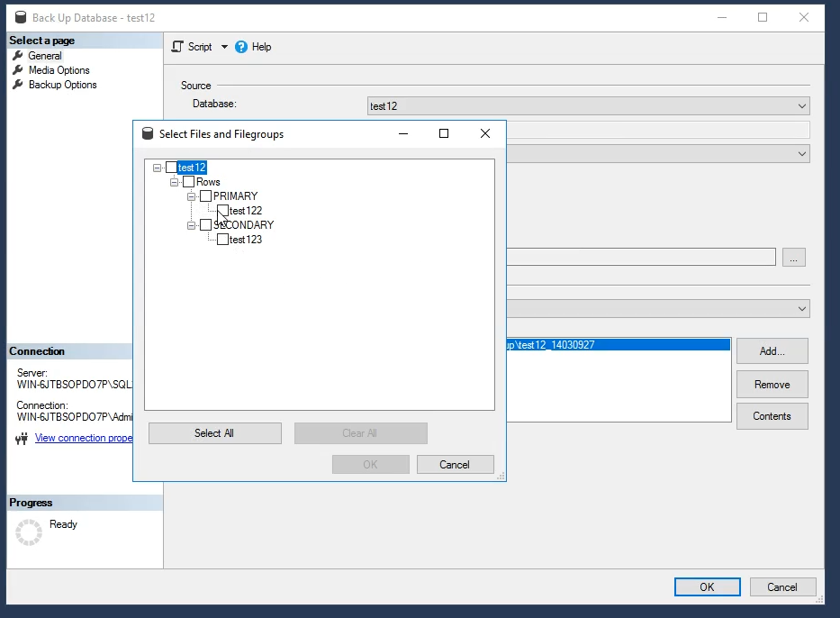
Task: Click wrench icon beside Media Options
Action: pyautogui.click(x=18, y=70)
